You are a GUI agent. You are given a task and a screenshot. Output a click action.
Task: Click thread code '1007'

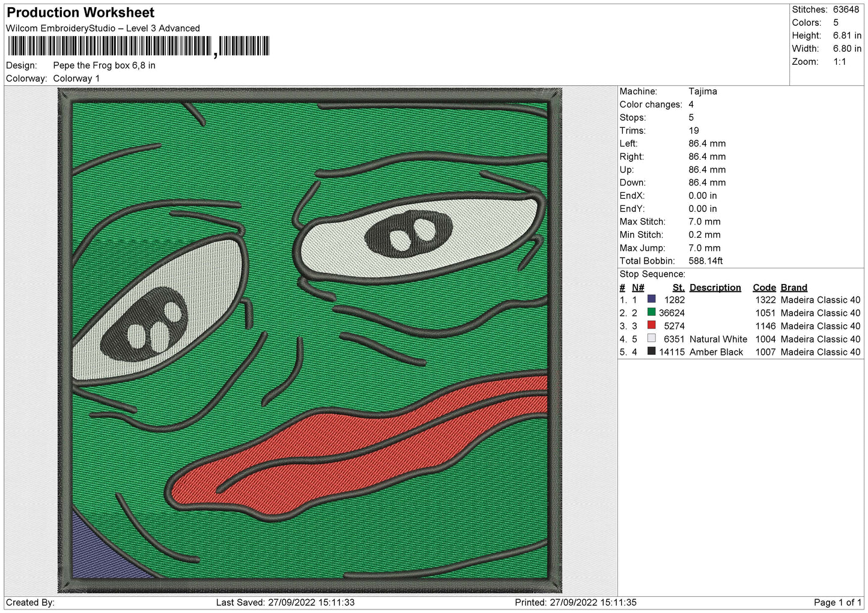[765, 352]
